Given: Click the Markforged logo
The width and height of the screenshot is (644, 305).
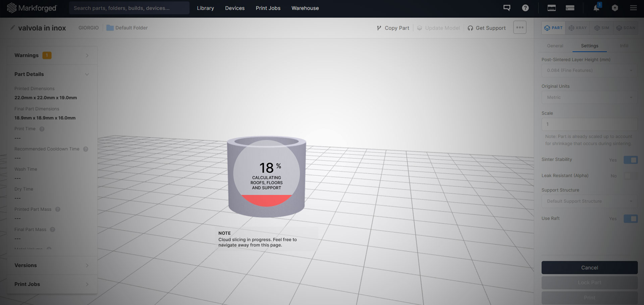Looking at the screenshot, I should pyautogui.click(x=32, y=8).
